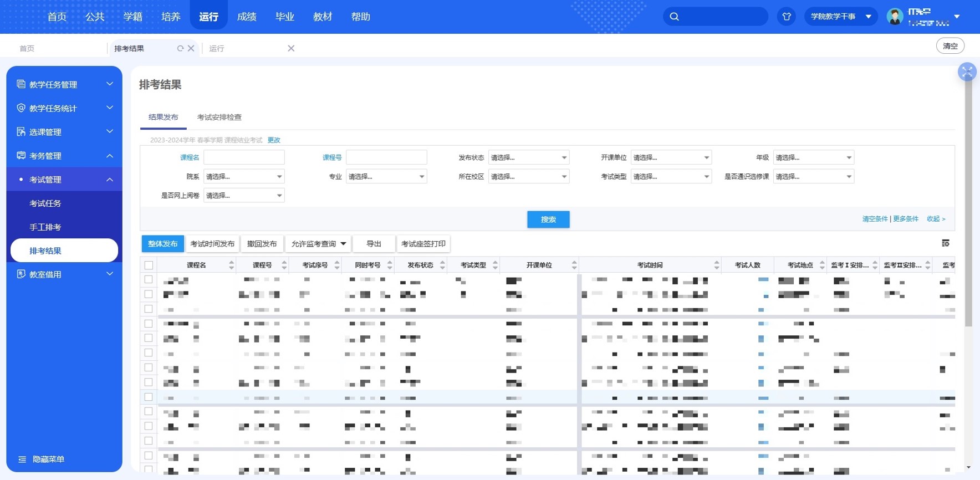Click 更改 link beside semester text
The height and width of the screenshot is (480, 980).
coord(274,140)
